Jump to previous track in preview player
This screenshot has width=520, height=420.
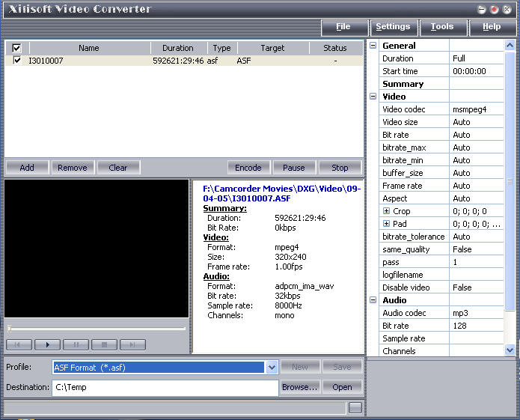(19, 344)
